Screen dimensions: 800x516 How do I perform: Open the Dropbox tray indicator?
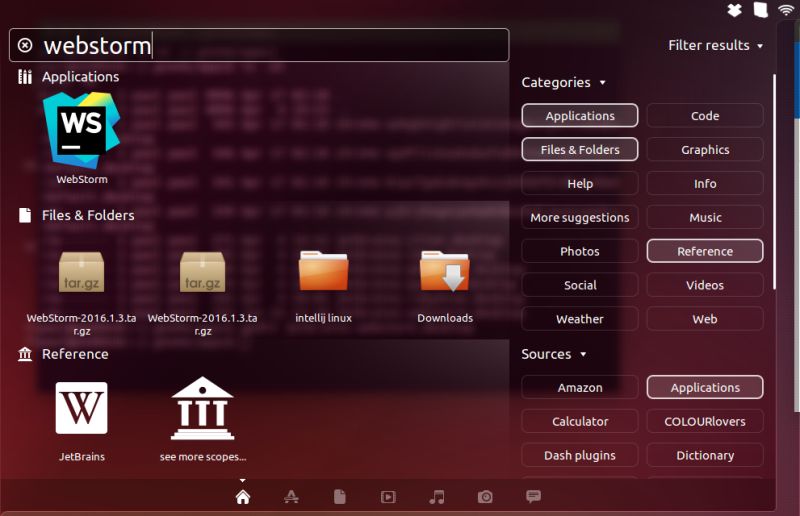point(734,10)
